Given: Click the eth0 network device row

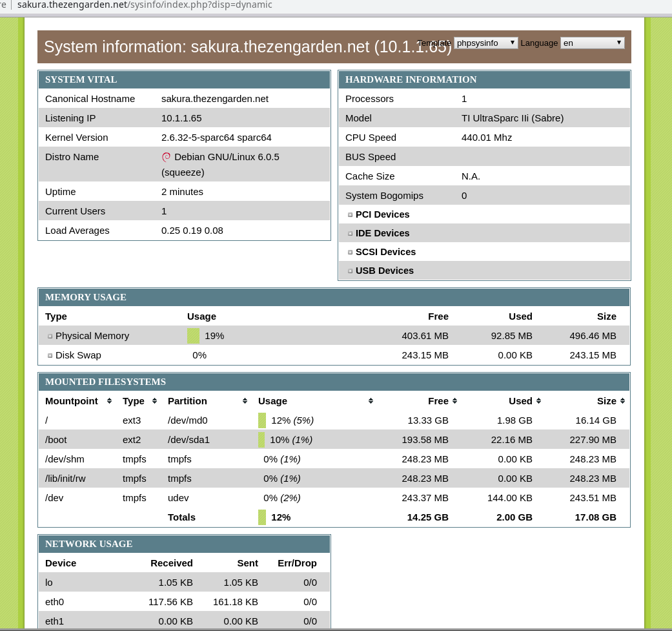Looking at the screenshot, I should (x=184, y=602).
